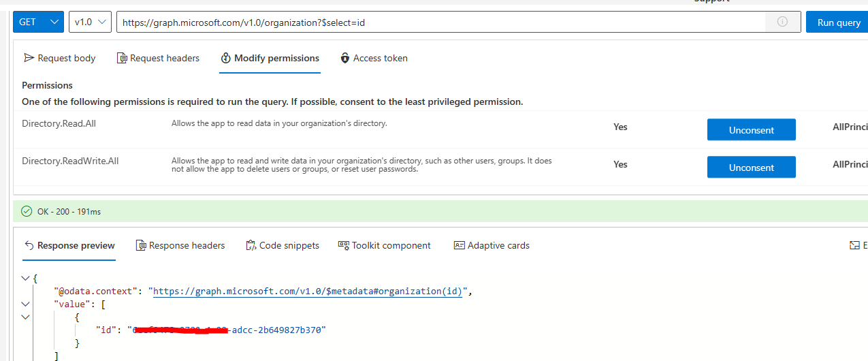Open the Response headers tab

point(180,245)
